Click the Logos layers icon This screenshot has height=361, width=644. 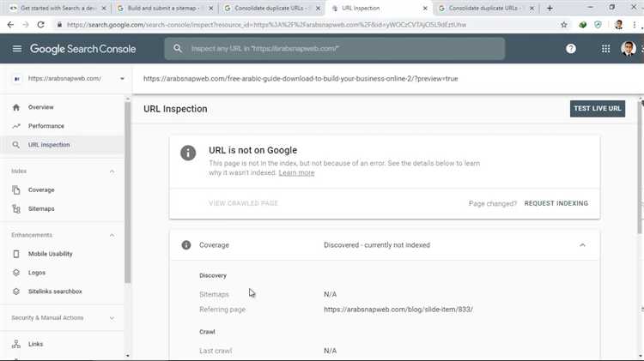pos(16,273)
